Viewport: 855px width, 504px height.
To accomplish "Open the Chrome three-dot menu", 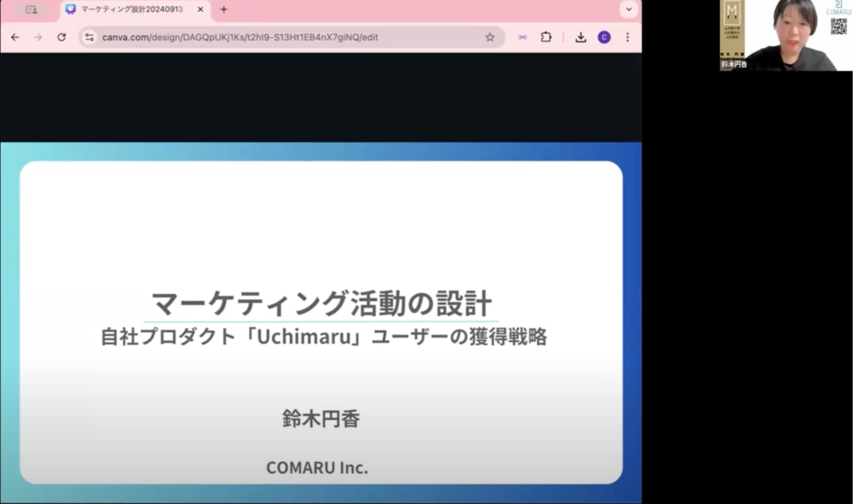I will [x=628, y=37].
